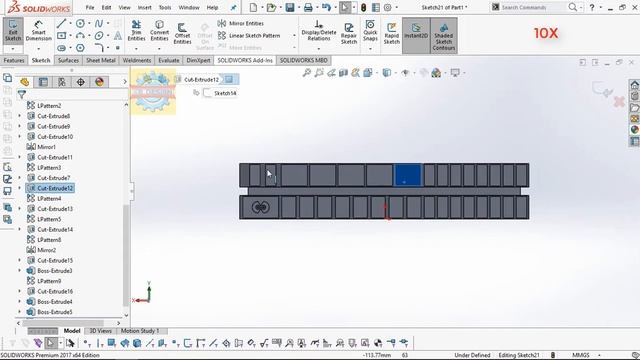
Task: Click the Undo icon
Action: 326,7
